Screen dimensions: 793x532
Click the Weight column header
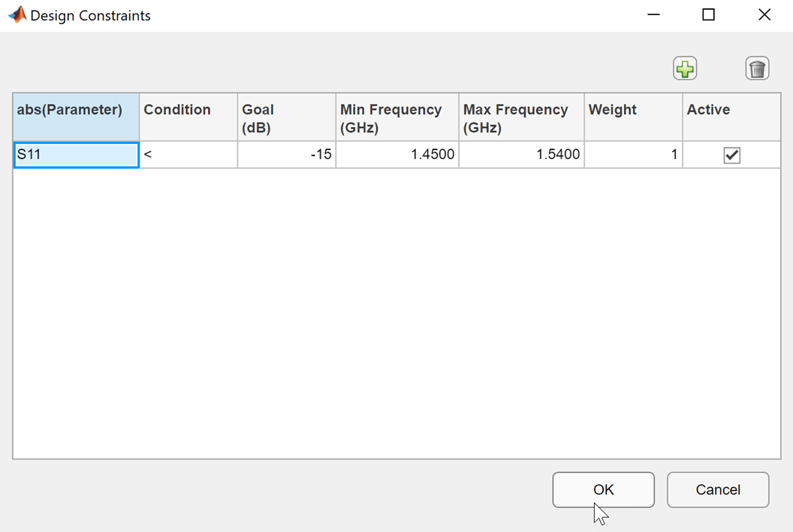(633, 117)
